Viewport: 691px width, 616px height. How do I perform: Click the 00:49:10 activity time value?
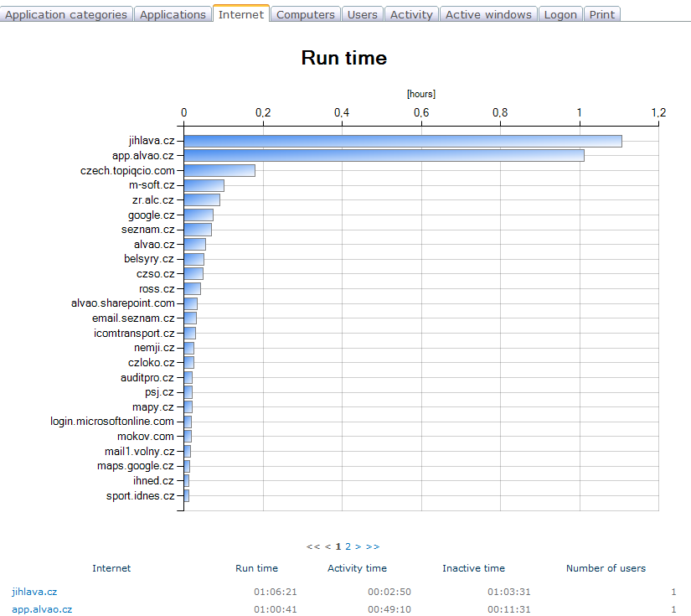[x=389, y=609]
